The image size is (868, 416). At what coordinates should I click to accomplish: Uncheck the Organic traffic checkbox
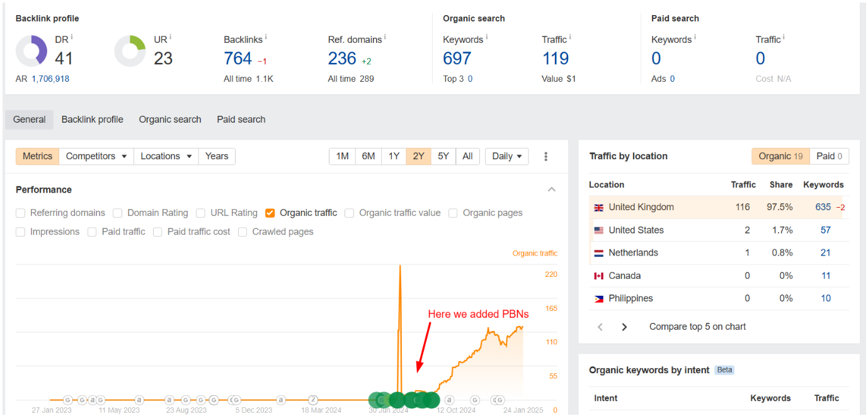point(270,213)
